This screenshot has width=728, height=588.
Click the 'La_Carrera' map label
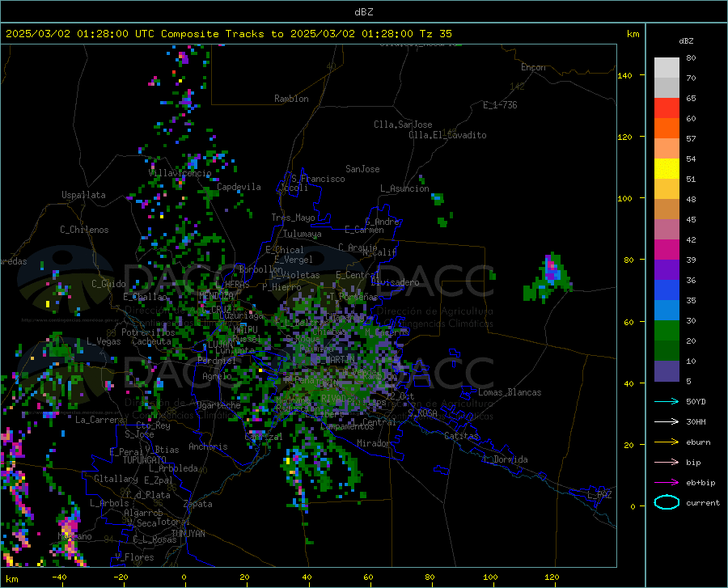coord(99,420)
